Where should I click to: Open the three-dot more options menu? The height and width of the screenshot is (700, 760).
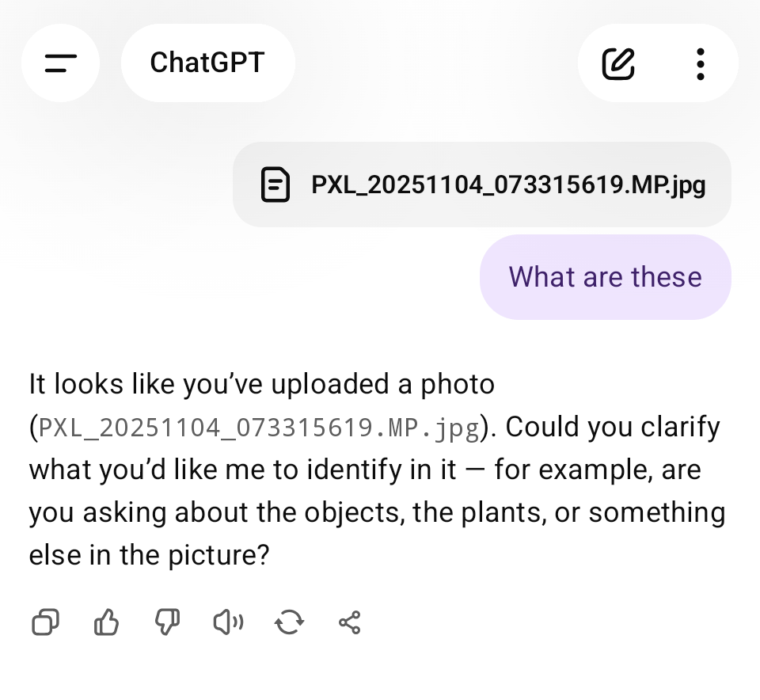click(700, 63)
